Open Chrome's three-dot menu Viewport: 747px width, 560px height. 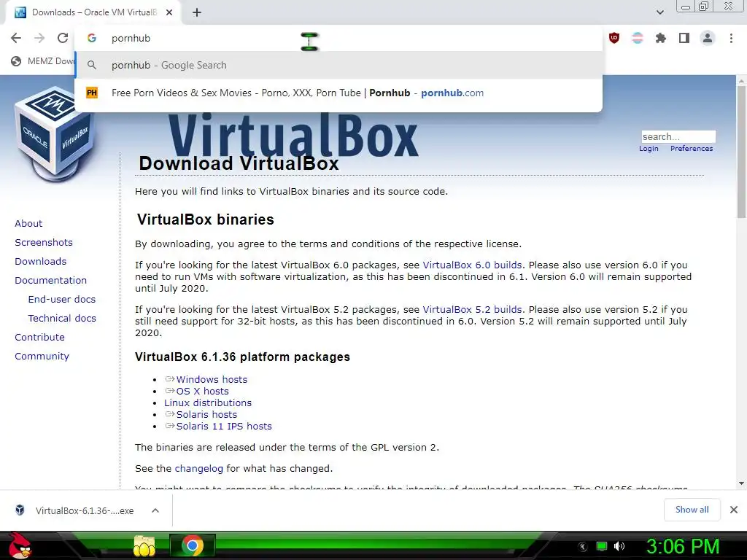[x=731, y=38]
